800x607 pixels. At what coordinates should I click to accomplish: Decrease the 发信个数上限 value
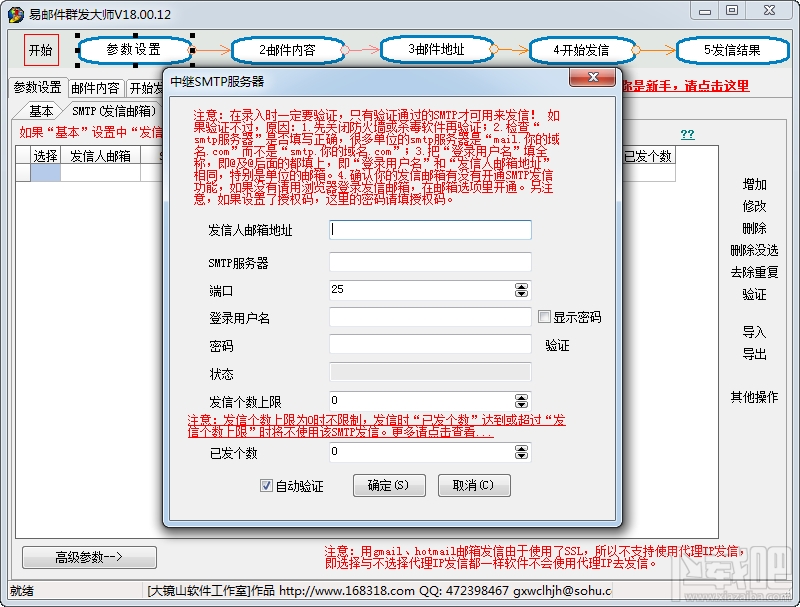521,404
